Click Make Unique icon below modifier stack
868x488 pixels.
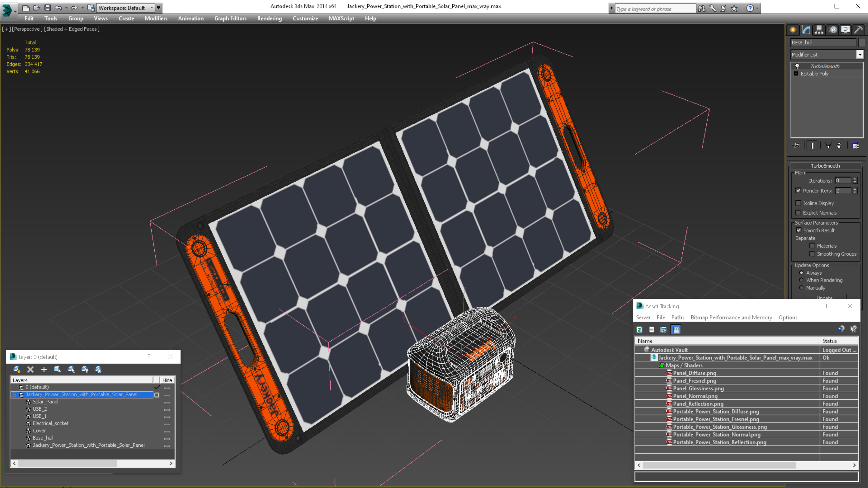pyautogui.click(x=828, y=145)
